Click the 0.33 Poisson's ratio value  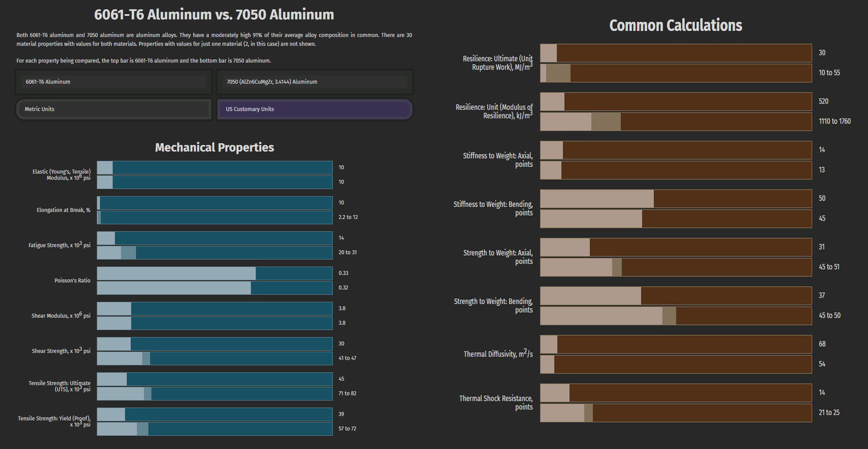(x=343, y=273)
